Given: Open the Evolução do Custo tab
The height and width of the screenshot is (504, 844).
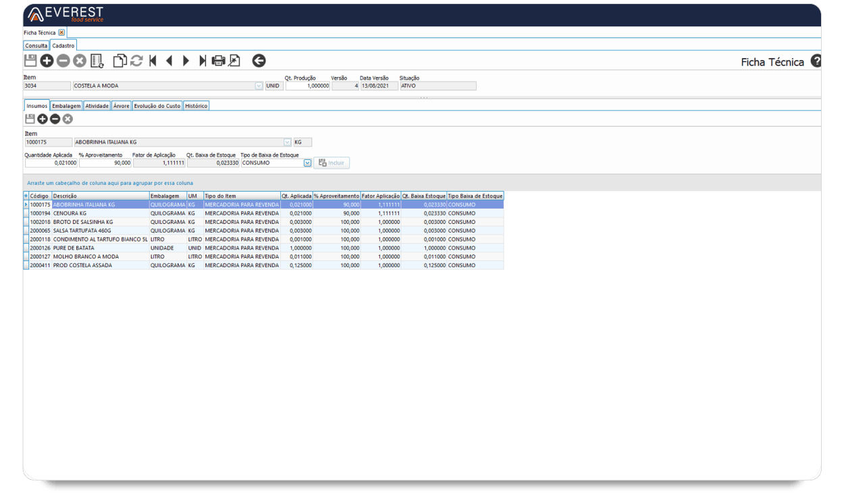Looking at the screenshot, I should pyautogui.click(x=157, y=106).
